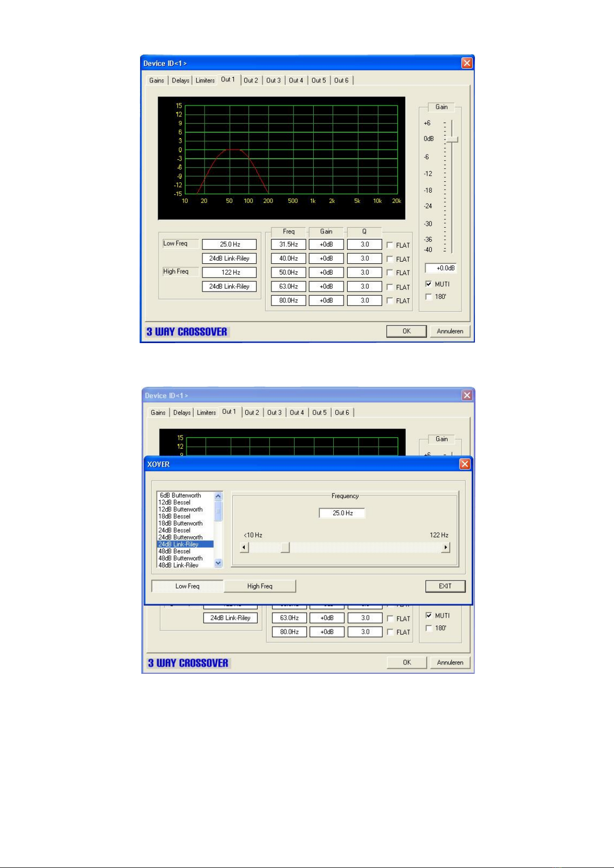This screenshot has height=868, width=614.
Task: Click the Gain field of the 80.0Hz band, top window
Action: coord(326,300)
